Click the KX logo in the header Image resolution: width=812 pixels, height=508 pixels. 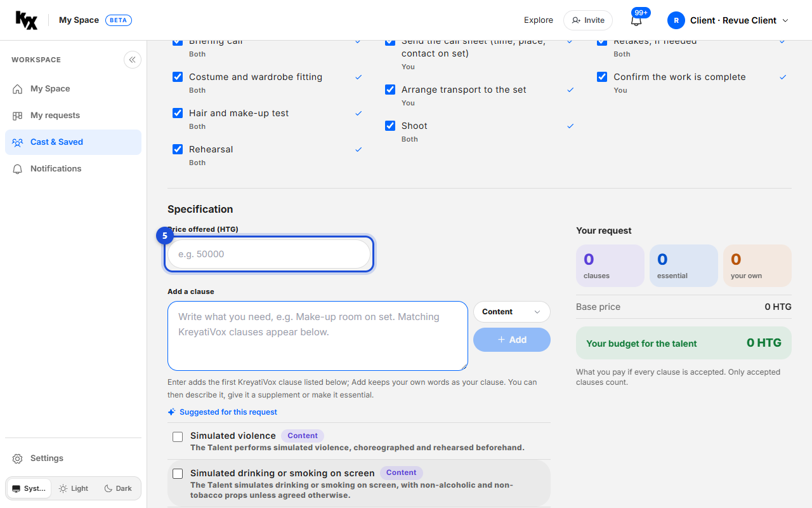27,20
